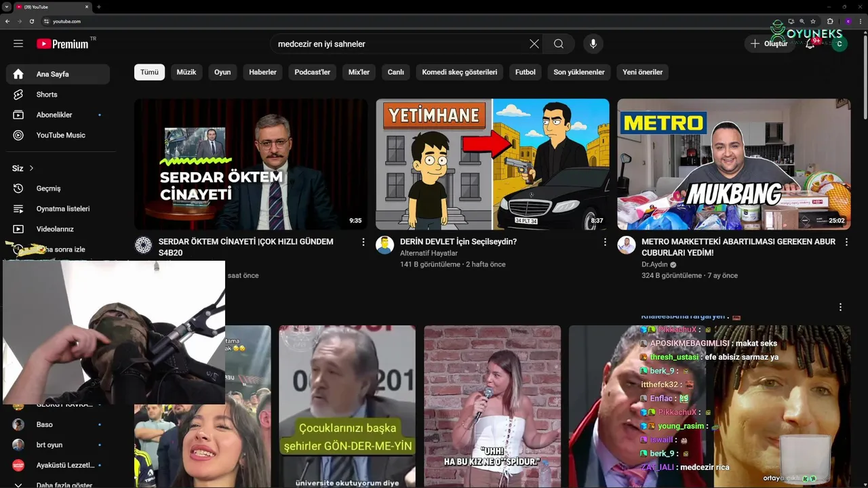Screen dimensions: 868x488
Task: Open the Chrome profile avatar
Action: click(848, 22)
